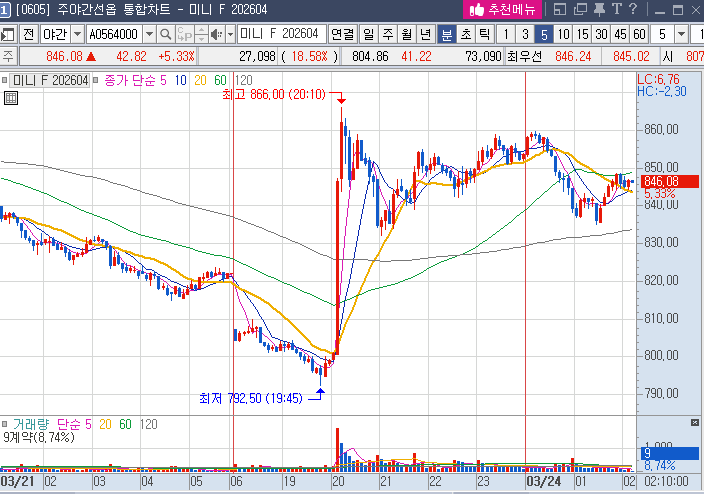This screenshot has width=704, height=494.
Task: Open the symbol code history dropdown arrow
Action: pos(149,34)
